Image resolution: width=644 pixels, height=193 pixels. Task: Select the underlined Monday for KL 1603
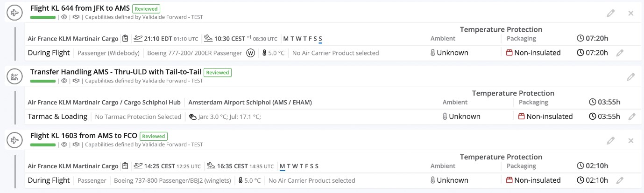click(283, 166)
